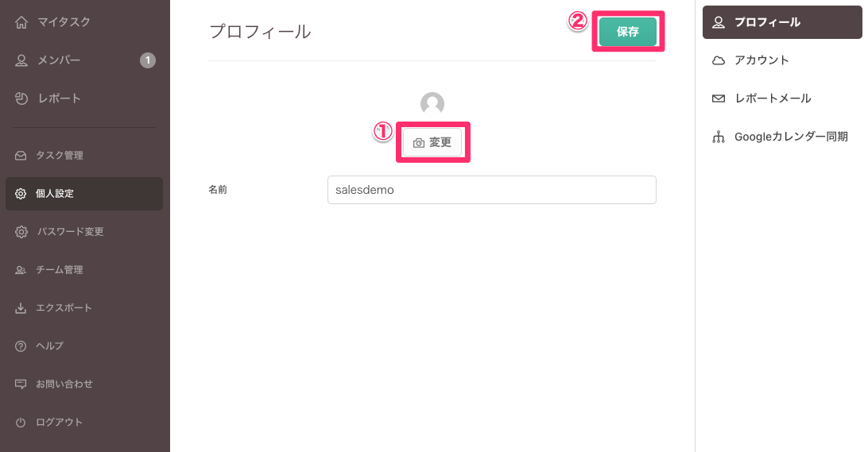The height and width of the screenshot is (452, 868).
Task: Click the Account cloud icon
Action: (x=719, y=60)
